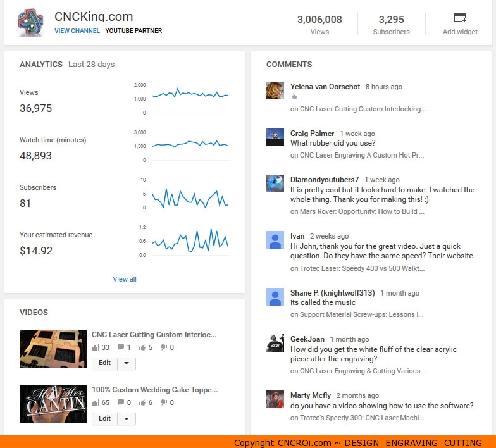Image resolution: width=496 pixels, height=448 pixels.
Task: Click views bar-chart icon for CNC Laser Cutting video
Action: click(x=96, y=348)
